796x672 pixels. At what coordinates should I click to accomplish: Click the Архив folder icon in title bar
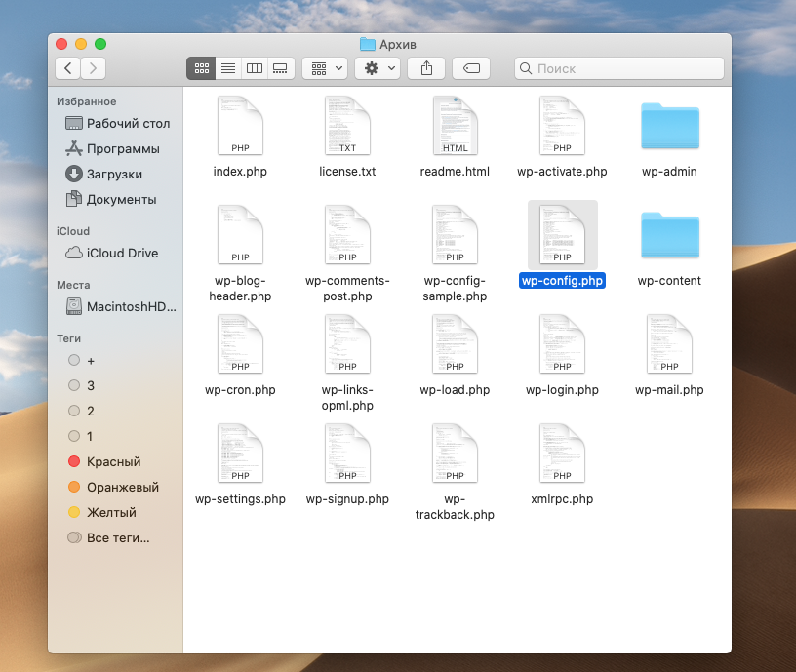(x=368, y=44)
